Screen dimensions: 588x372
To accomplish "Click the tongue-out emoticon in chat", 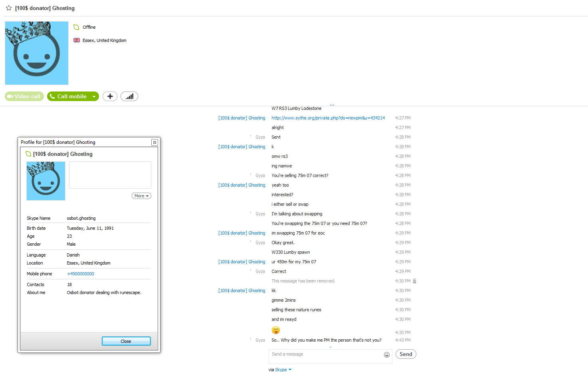I will point(276,330).
